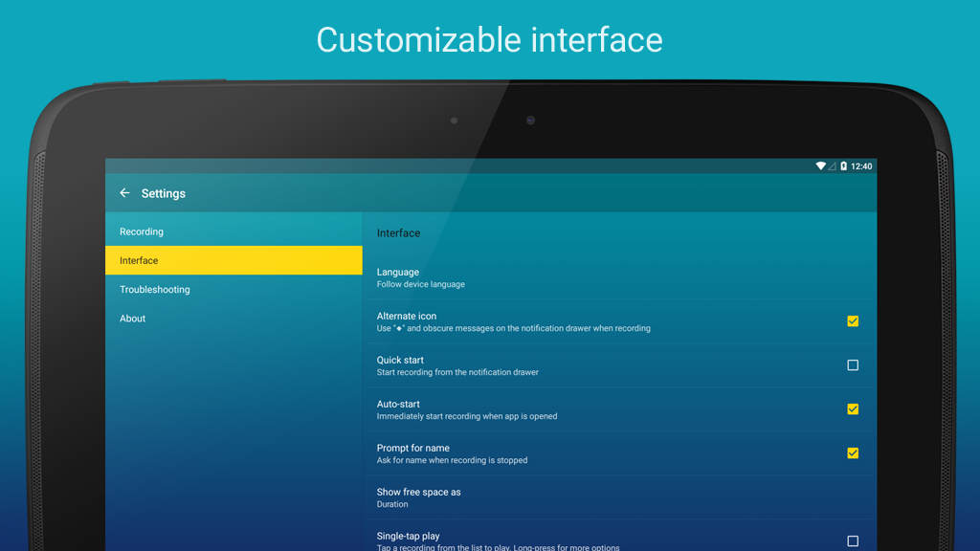Turn off Prompt for name checkbox
The image size is (980, 551).
(x=853, y=453)
